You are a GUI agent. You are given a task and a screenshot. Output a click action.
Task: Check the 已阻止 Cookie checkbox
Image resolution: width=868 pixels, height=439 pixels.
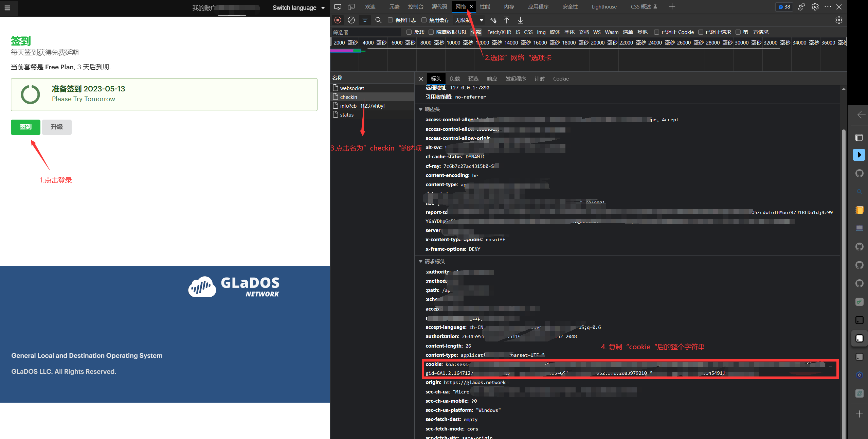click(x=656, y=32)
